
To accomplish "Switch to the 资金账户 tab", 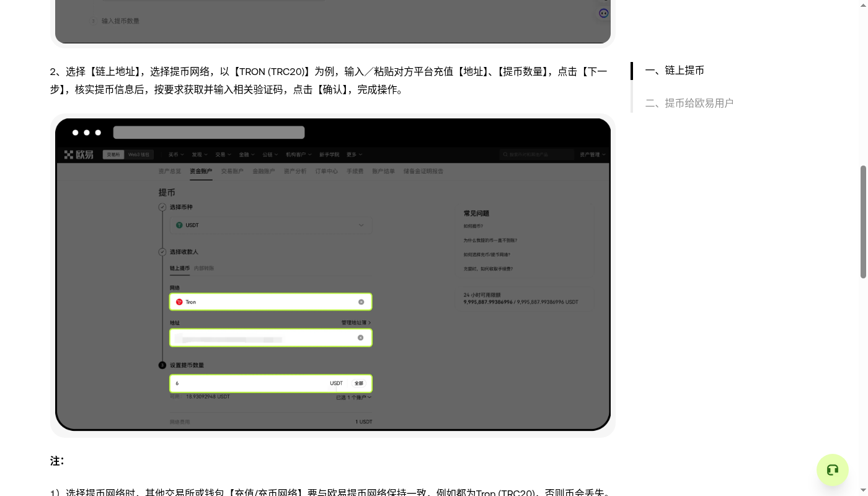I will (201, 171).
